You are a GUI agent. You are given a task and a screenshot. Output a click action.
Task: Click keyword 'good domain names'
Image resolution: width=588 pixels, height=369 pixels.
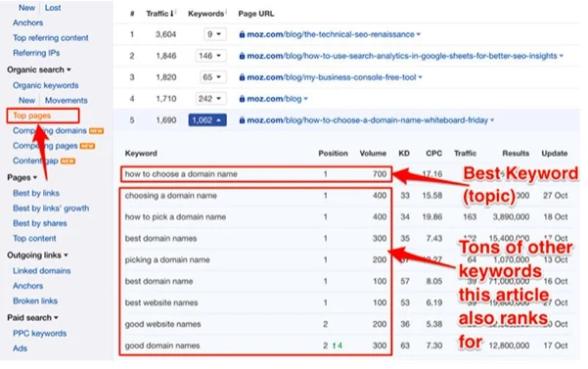coord(162,346)
